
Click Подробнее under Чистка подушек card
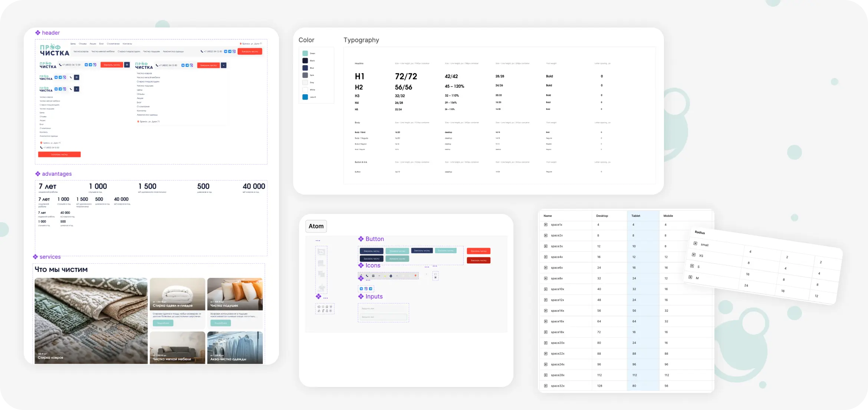(x=221, y=323)
